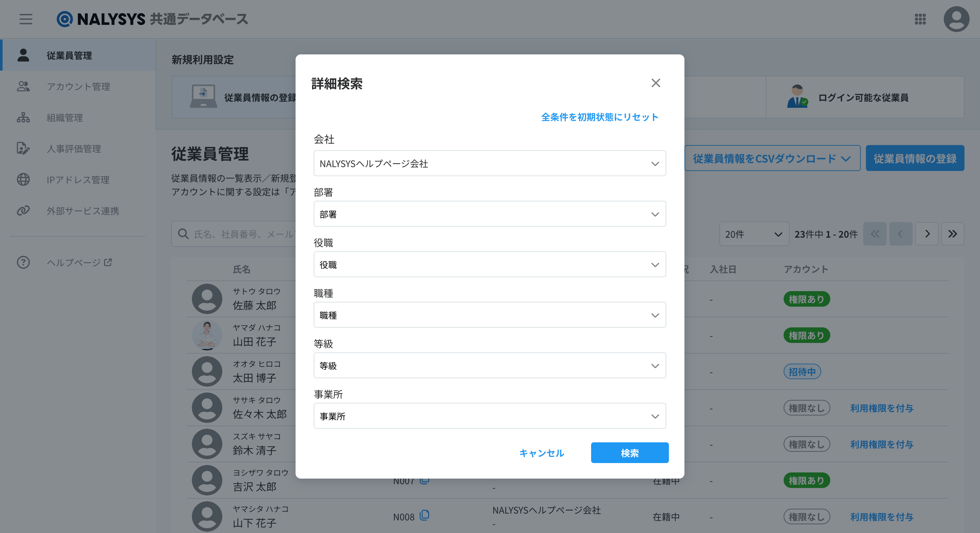Go to next page arrow
980x533 pixels.
click(927, 234)
